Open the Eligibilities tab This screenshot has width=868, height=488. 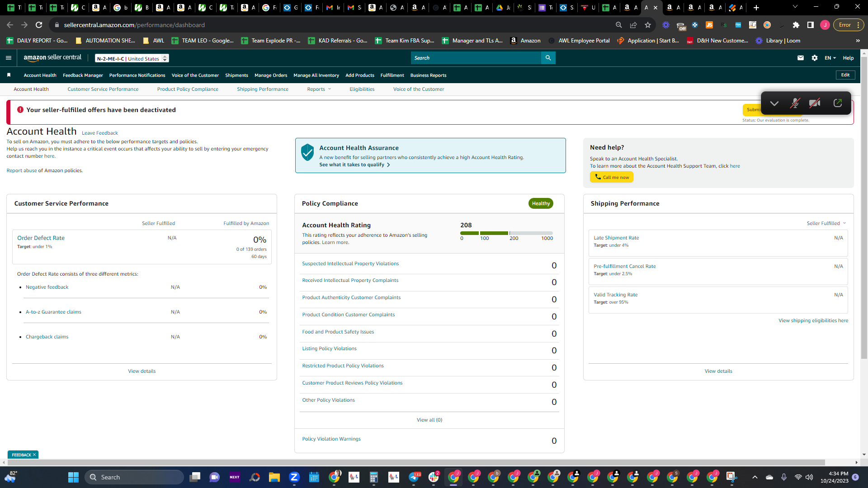click(362, 89)
